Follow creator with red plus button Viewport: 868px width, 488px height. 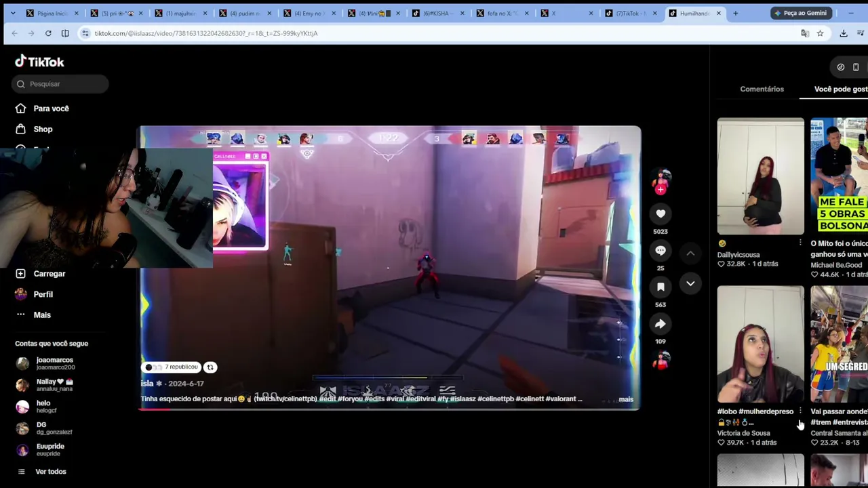tap(660, 190)
